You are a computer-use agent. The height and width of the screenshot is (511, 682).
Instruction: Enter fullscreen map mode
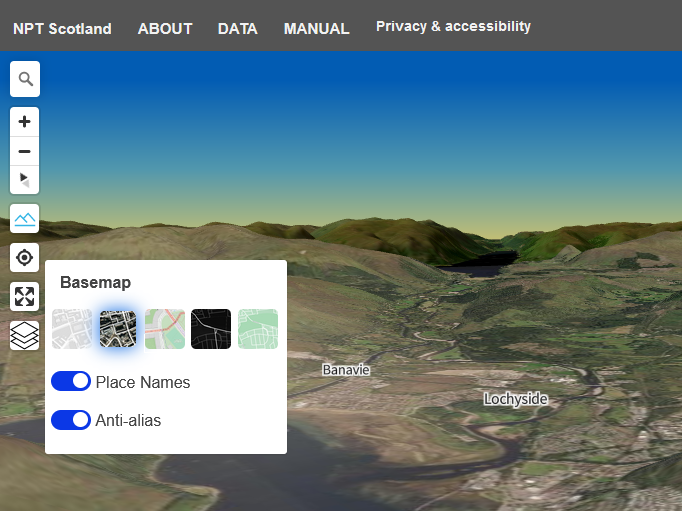coord(25,296)
